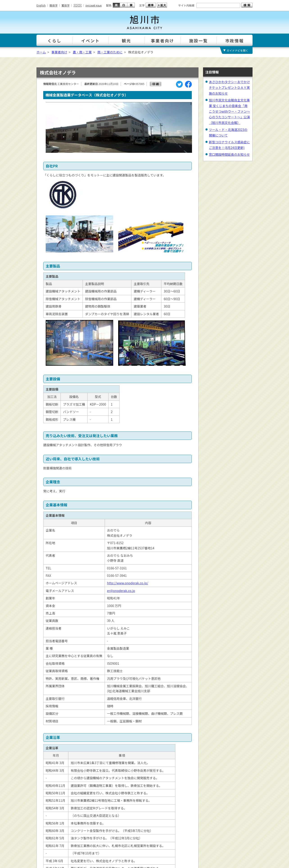Select ISO9001 qualification cell
The height and width of the screenshot is (868, 289).
[x=148, y=663]
